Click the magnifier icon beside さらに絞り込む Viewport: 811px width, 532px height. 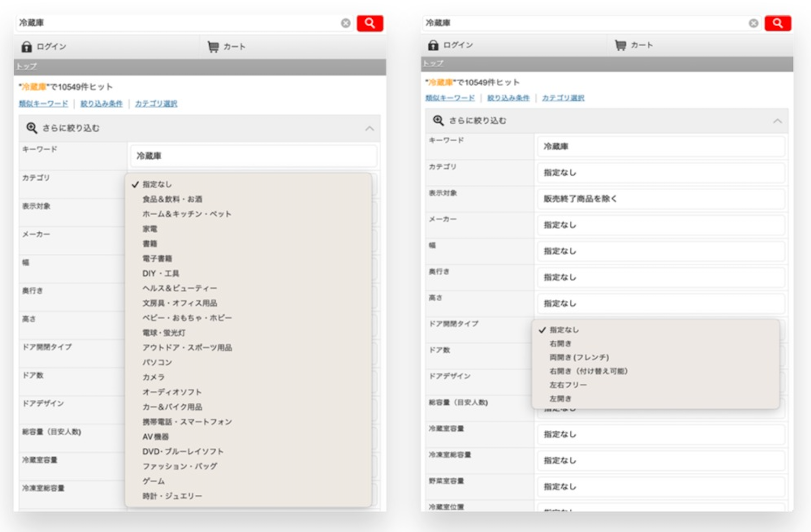[x=31, y=128]
